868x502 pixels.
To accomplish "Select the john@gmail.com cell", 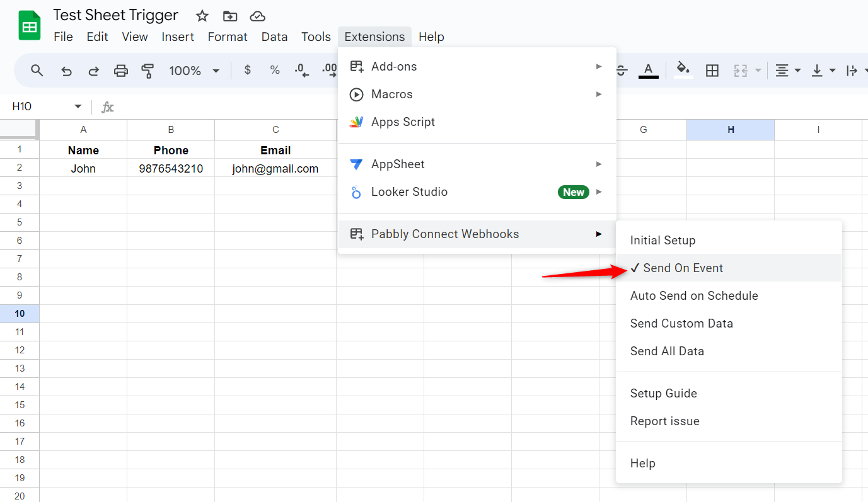I will click(275, 169).
